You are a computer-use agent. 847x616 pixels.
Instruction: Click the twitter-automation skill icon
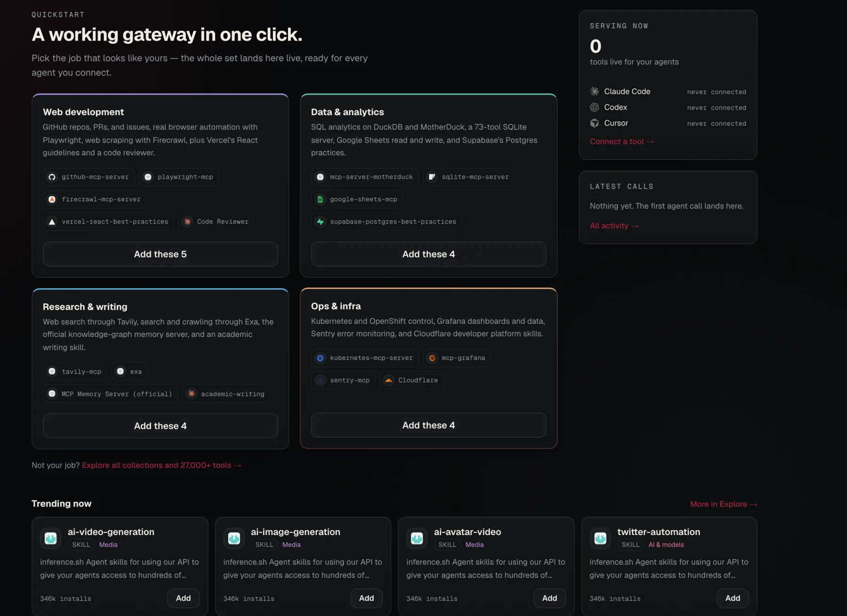(x=600, y=538)
